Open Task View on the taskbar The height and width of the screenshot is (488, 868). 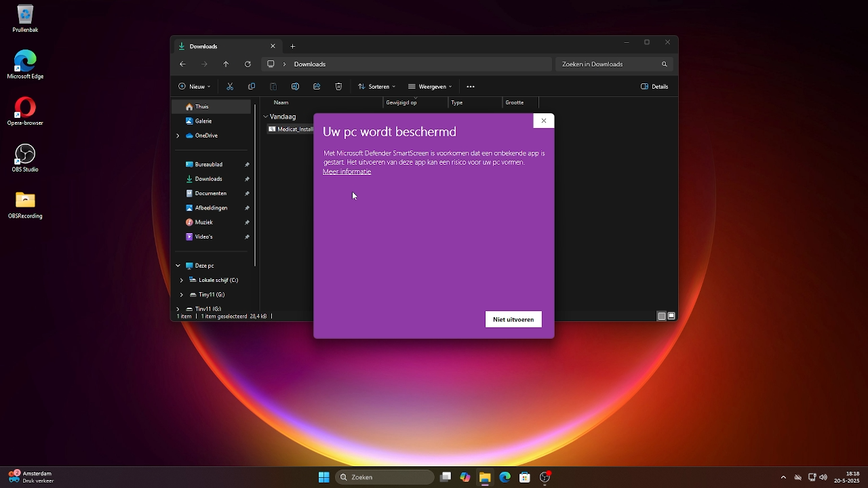point(446,477)
